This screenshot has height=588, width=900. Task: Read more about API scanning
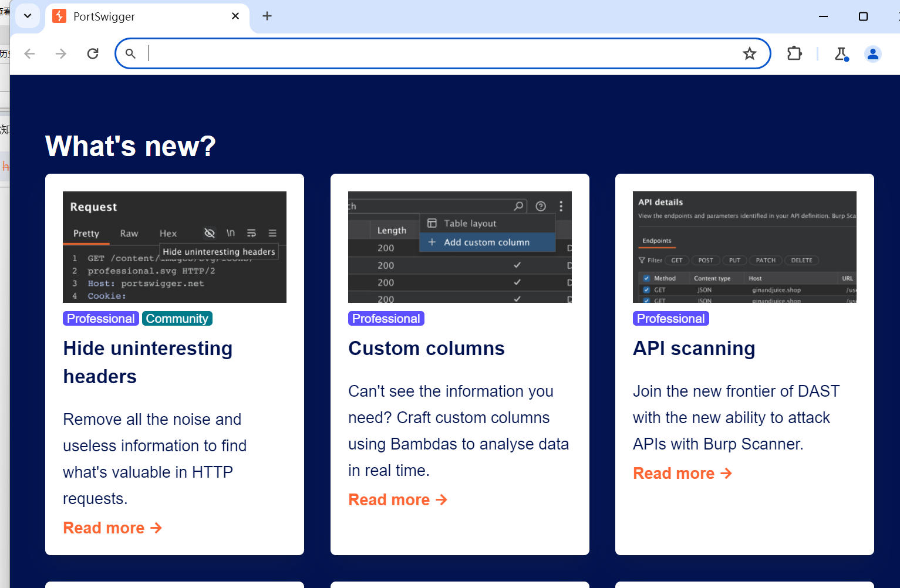tap(683, 474)
